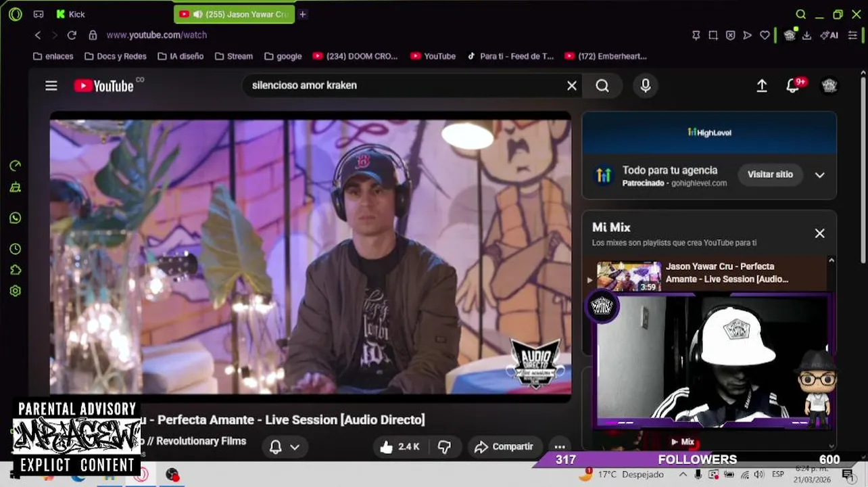Open the taskbar volume speaker icon
Viewport: 868px width, 487px height.
pyautogui.click(x=758, y=475)
